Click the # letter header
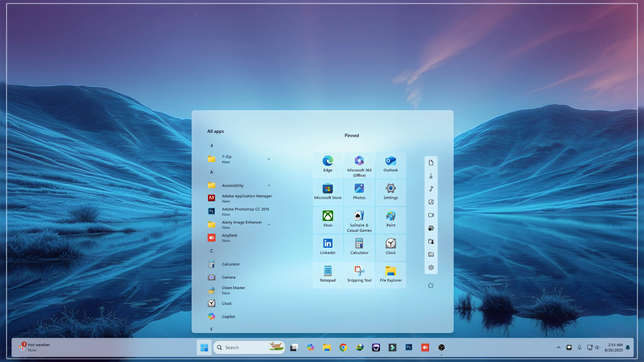Image resolution: width=644 pixels, height=362 pixels. [x=212, y=146]
